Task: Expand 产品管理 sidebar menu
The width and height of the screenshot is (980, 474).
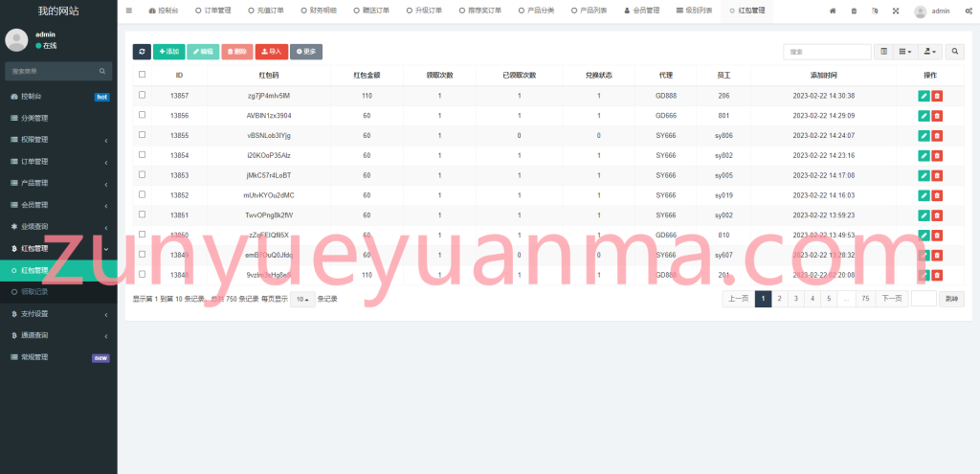Action: (x=58, y=183)
